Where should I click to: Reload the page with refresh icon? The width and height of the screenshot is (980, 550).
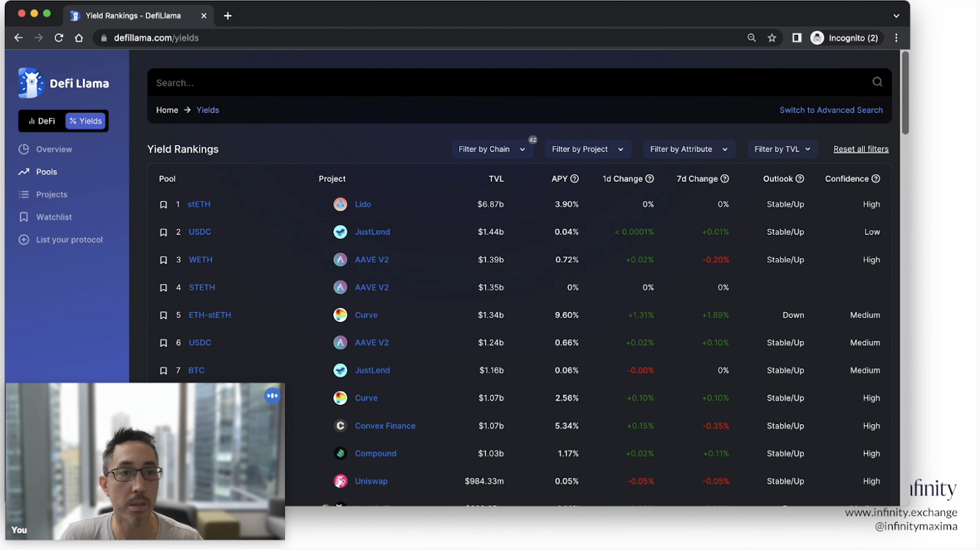point(59,38)
